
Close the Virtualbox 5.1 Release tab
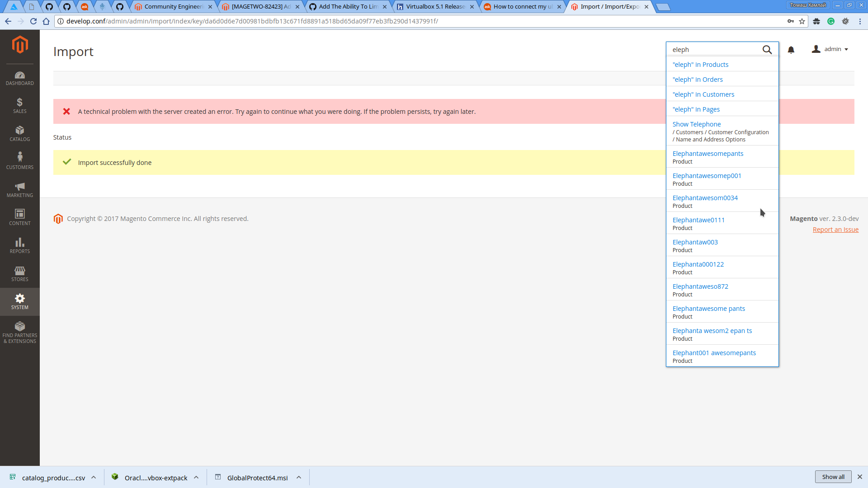[x=472, y=7]
